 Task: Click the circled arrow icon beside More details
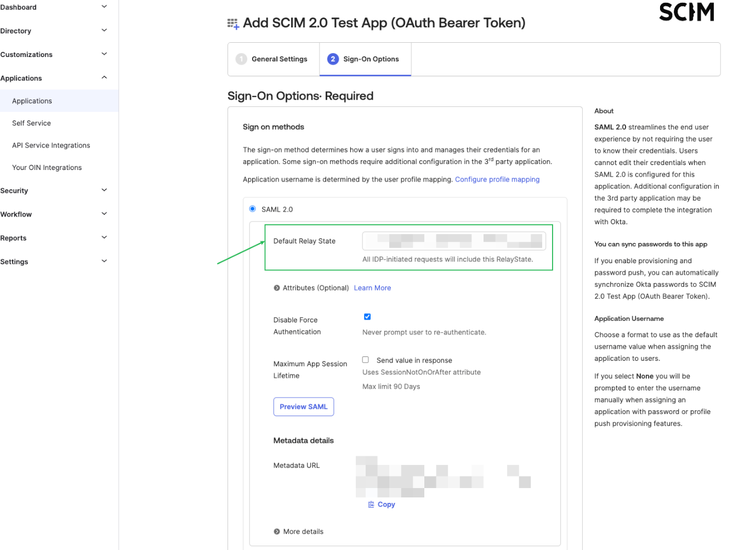(276, 531)
